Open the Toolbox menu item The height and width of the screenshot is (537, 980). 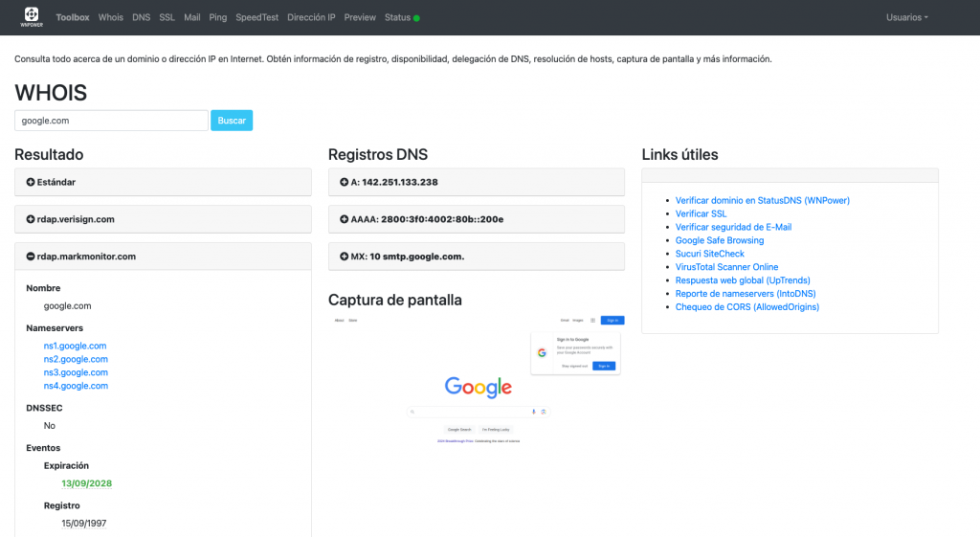[x=73, y=17]
